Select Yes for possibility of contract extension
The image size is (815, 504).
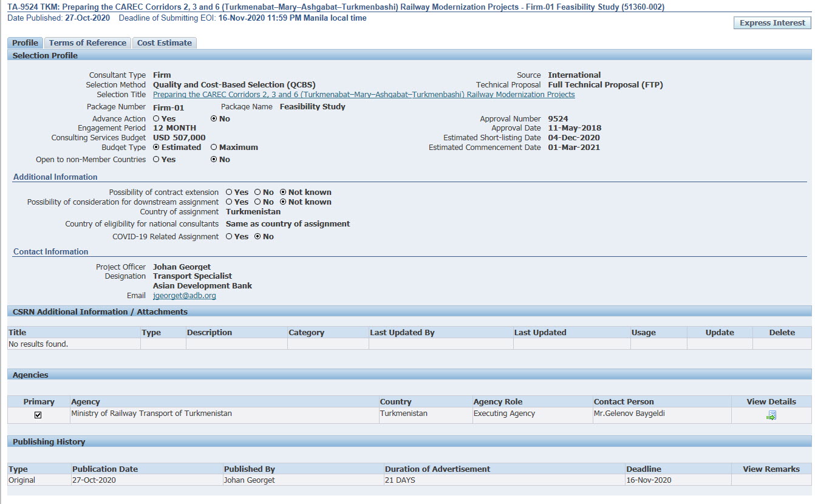coord(229,192)
